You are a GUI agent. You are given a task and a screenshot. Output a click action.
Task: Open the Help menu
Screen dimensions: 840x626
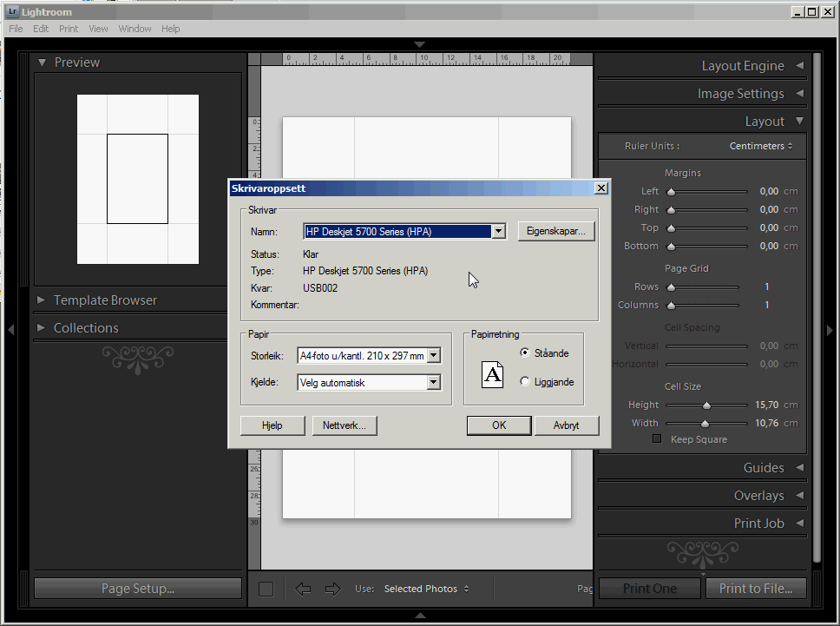[170, 29]
